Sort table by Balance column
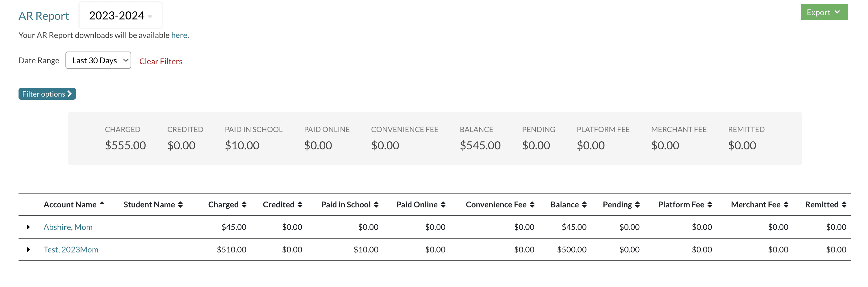 click(568, 205)
